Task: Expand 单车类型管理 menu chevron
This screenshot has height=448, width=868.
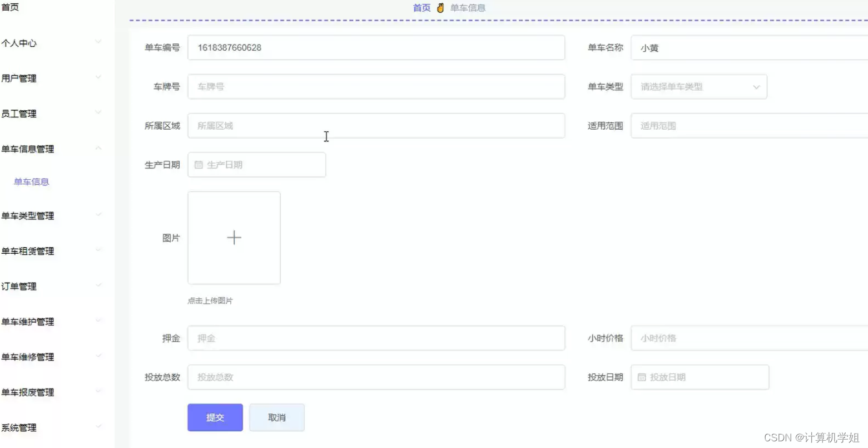Action: [x=98, y=214]
